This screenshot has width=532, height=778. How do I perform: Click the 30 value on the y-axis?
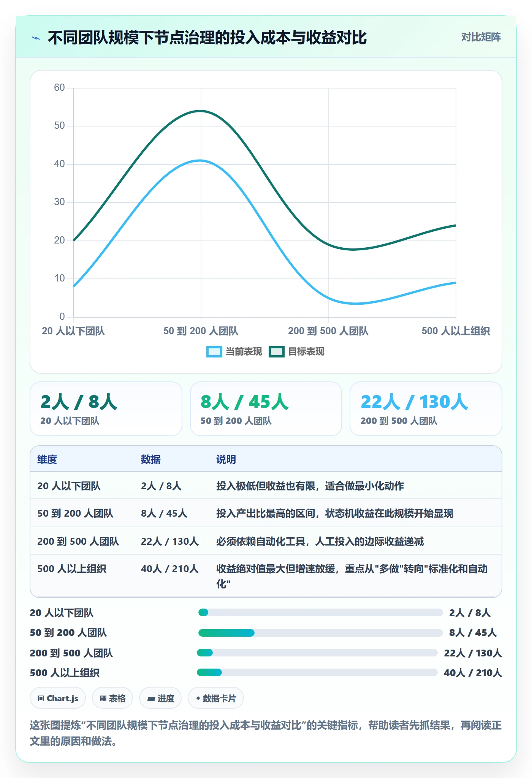(x=59, y=202)
